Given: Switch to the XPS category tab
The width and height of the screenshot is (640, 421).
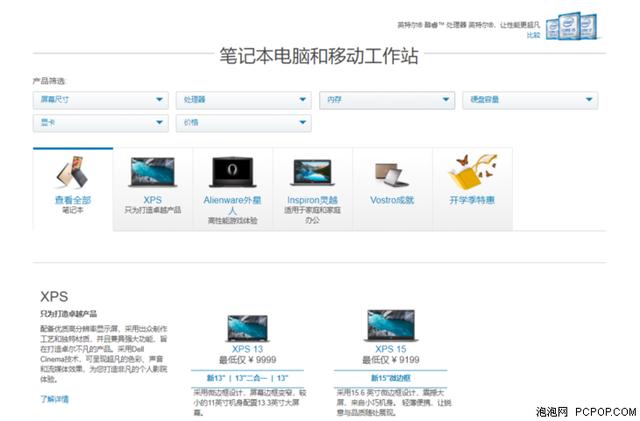Looking at the screenshot, I should [153, 189].
